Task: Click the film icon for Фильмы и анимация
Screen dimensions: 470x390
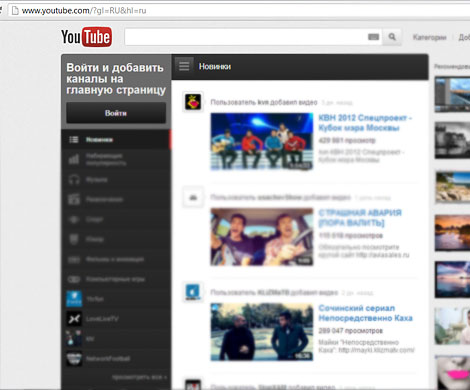Action: (x=74, y=259)
